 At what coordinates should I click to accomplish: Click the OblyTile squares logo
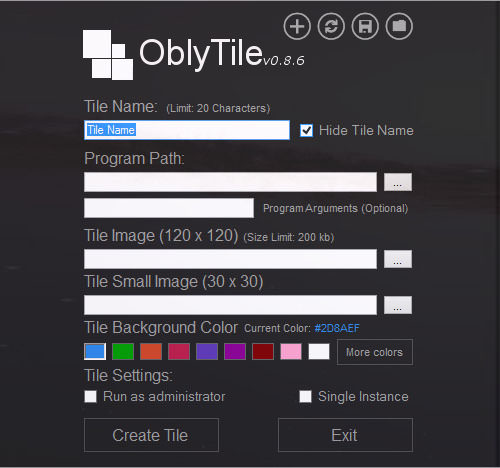tap(108, 55)
